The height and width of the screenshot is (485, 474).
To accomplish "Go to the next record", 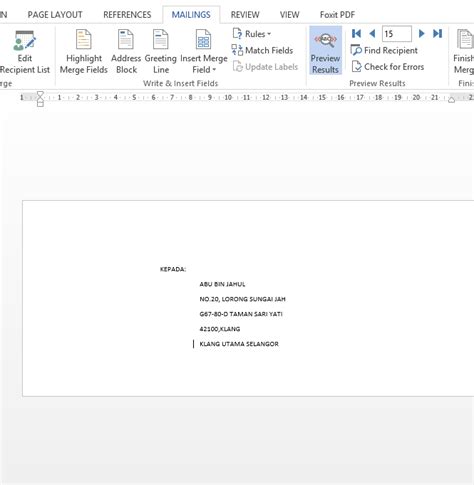I will (421, 34).
